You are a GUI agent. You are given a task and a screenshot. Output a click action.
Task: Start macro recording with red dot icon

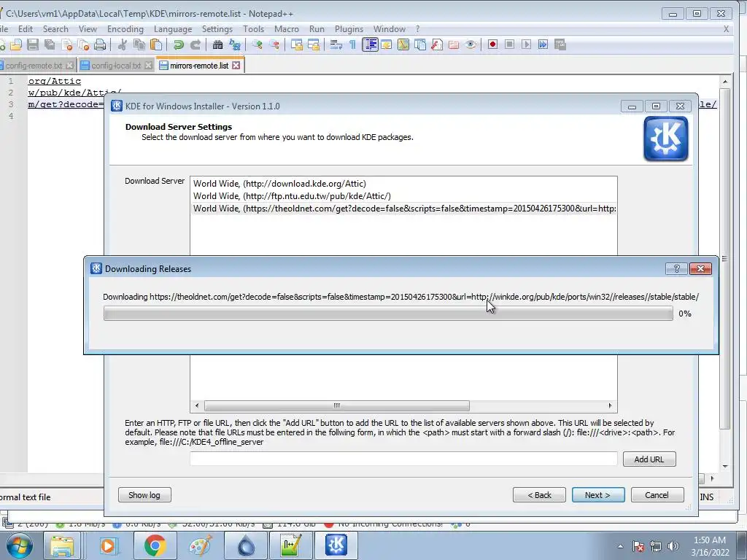pyautogui.click(x=492, y=44)
